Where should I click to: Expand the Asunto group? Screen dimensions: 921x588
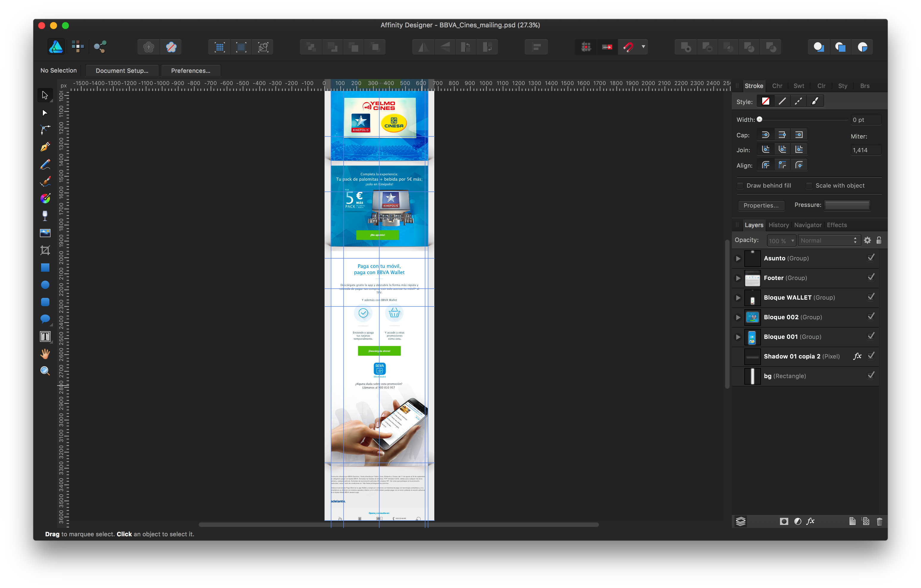pyautogui.click(x=738, y=258)
